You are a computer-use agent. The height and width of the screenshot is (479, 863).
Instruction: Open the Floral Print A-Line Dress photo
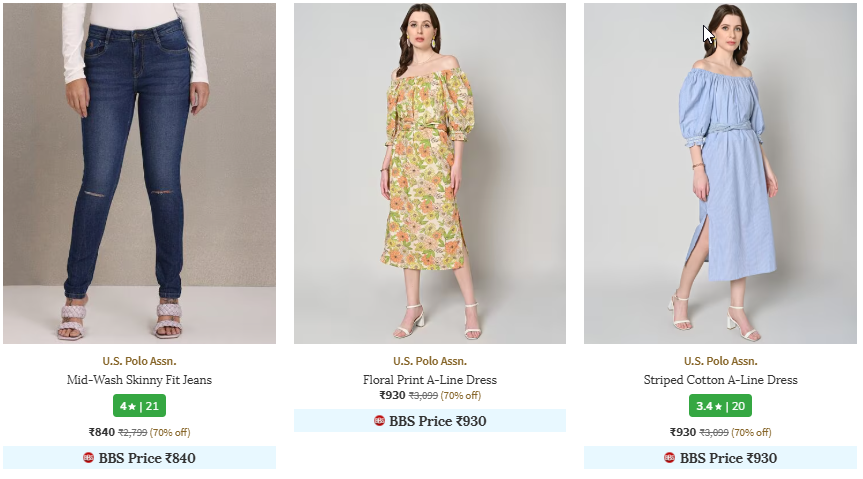coord(429,173)
